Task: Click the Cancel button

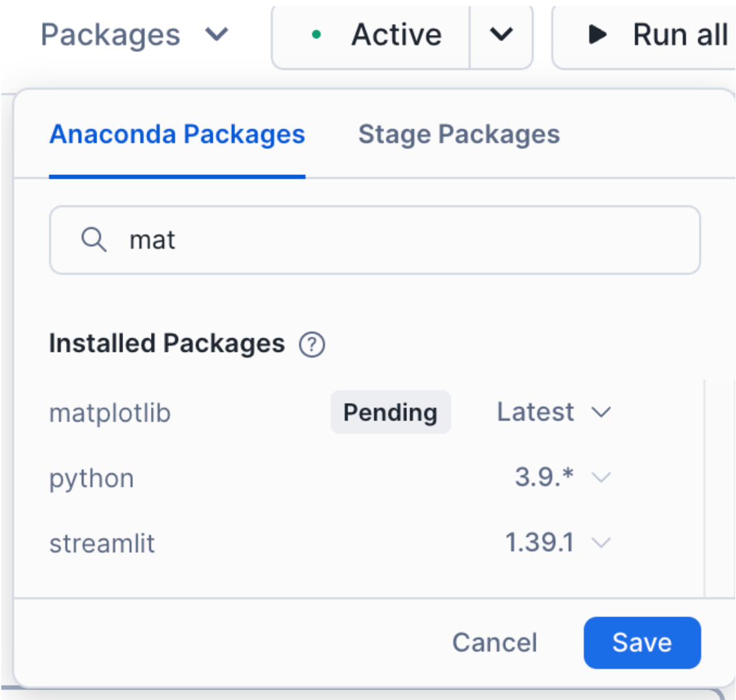Action: (494, 642)
